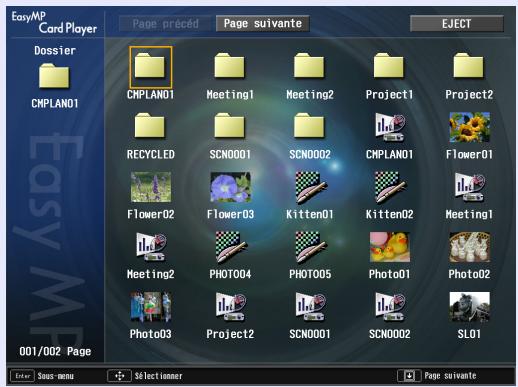
Task: Select the Meeting2 presentation file icon
Action: pos(151,247)
